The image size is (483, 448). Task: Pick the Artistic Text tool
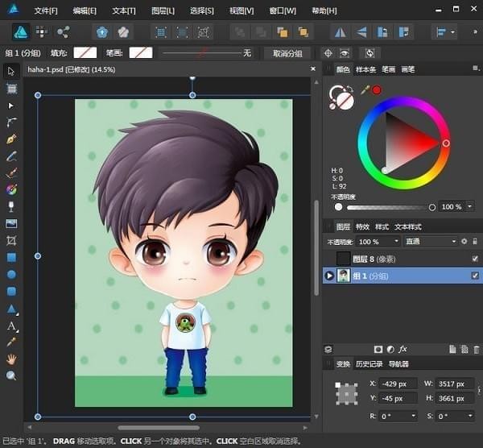click(x=11, y=326)
